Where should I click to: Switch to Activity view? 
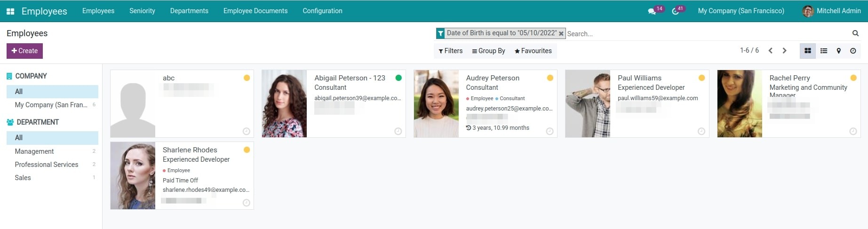[x=853, y=51]
